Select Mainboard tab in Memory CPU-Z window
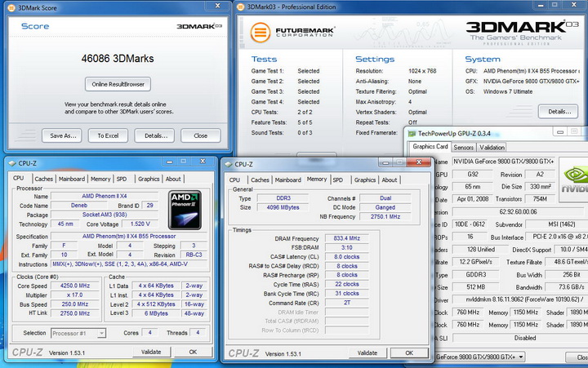The image size is (588, 368). coord(288,180)
